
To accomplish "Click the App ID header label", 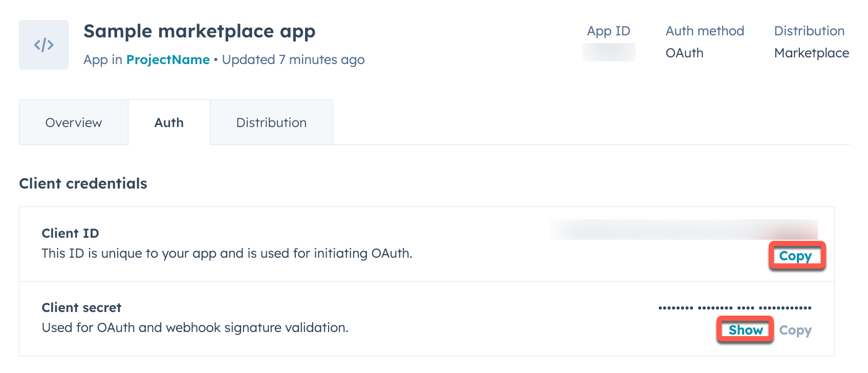I will (x=609, y=31).
